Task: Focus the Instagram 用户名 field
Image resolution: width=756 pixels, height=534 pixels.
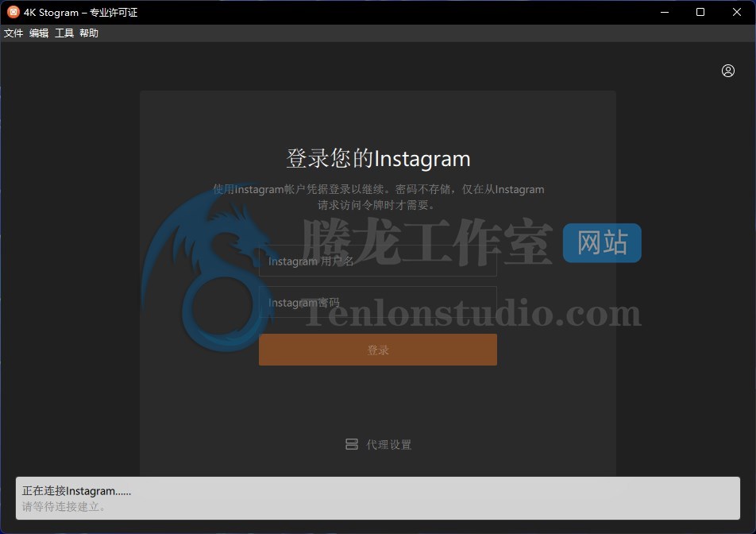Action: (377, 261)
